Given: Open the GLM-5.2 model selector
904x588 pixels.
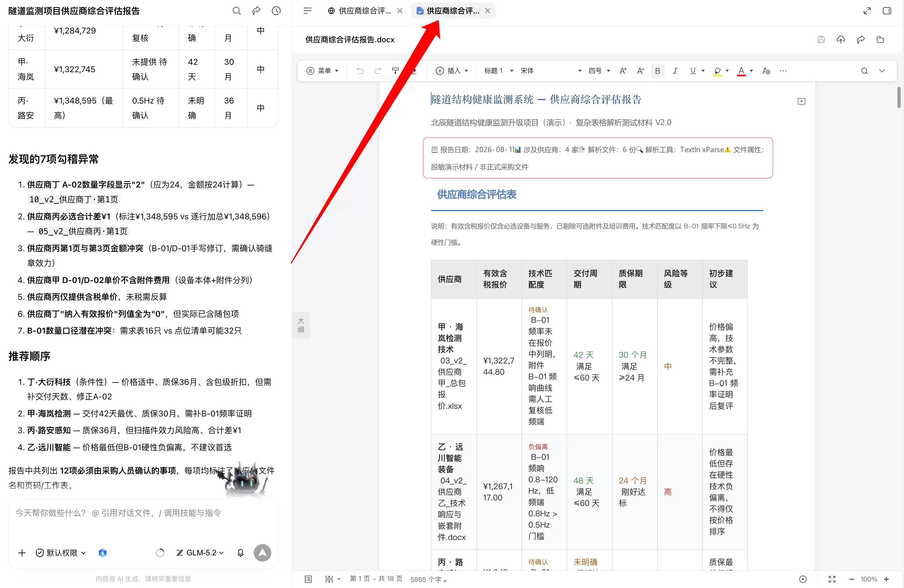Looking at the screenshot, I should [x=200, y=553].
